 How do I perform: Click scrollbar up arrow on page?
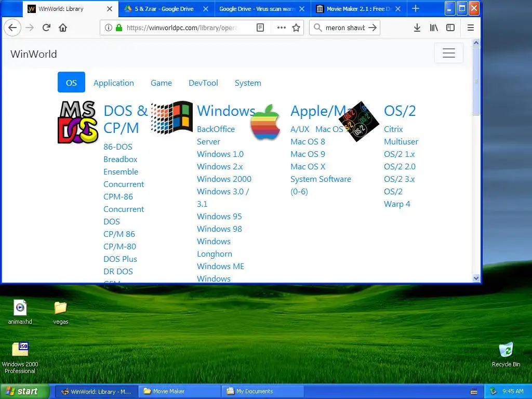click(x=476, y=43)
